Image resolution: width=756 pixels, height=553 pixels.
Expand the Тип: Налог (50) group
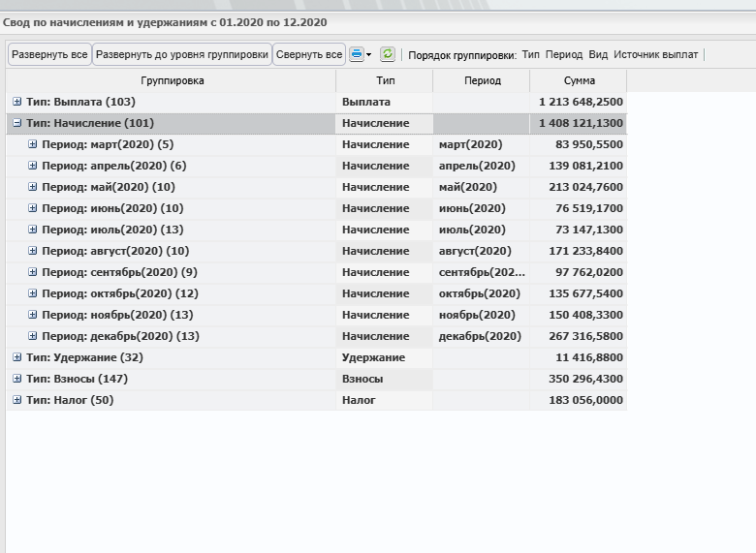[16, 400]
